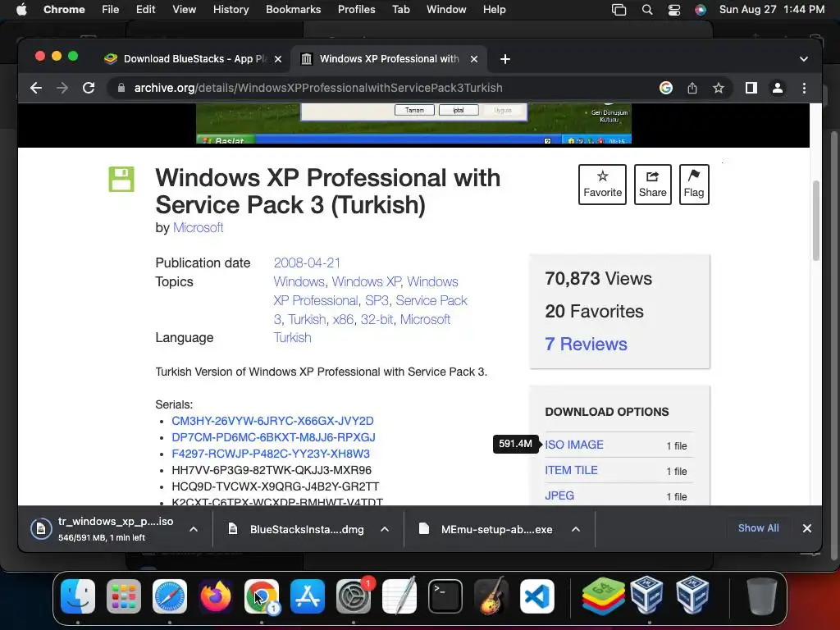
Task: Click the Siri icon in menu bar
Action: click(701, 10)
